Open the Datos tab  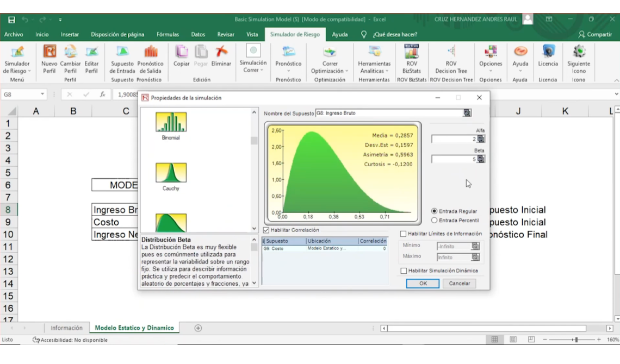click(x=198, y=34)
